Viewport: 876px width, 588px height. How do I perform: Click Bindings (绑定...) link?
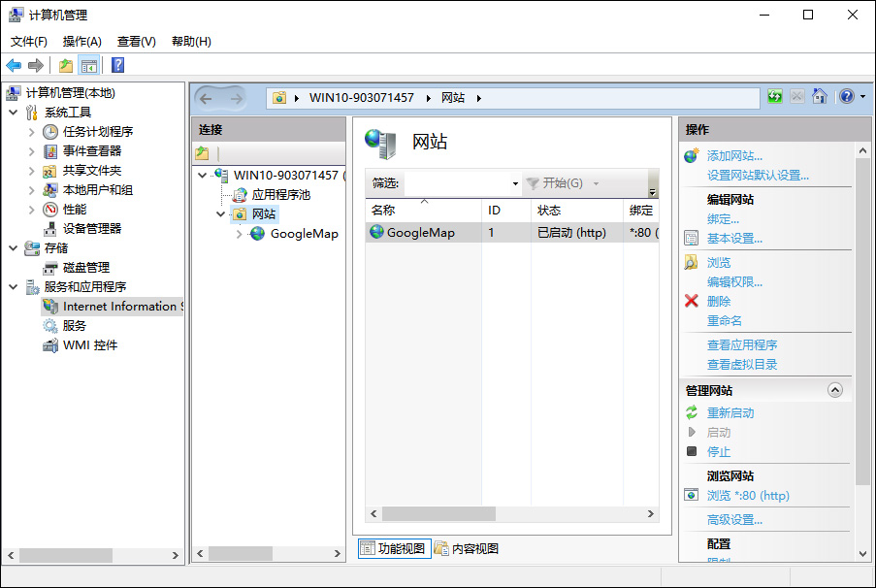click(x=723, y=219)
